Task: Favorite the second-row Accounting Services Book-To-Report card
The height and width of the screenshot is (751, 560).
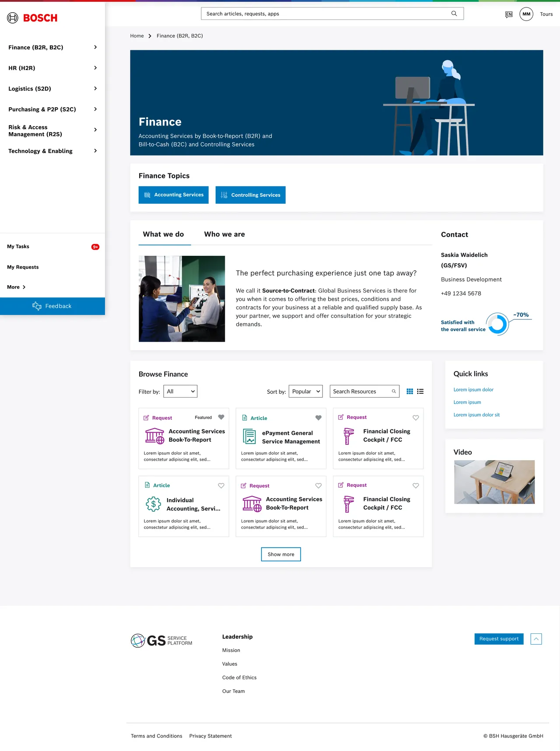Action: click(318, 486)
